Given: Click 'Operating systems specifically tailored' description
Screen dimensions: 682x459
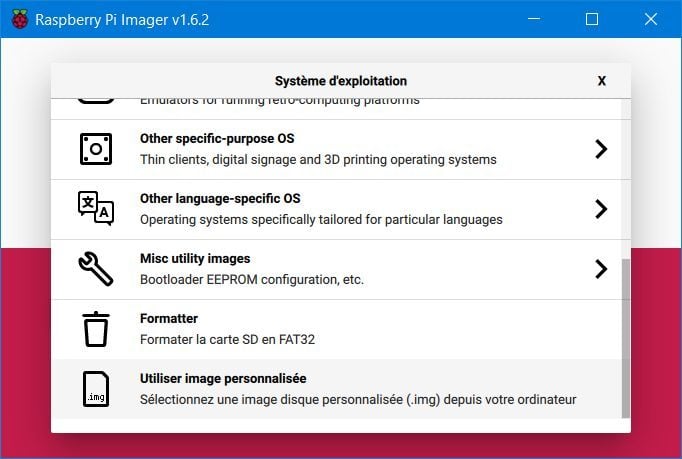Looking at the screenshot, I should (321, 220).
